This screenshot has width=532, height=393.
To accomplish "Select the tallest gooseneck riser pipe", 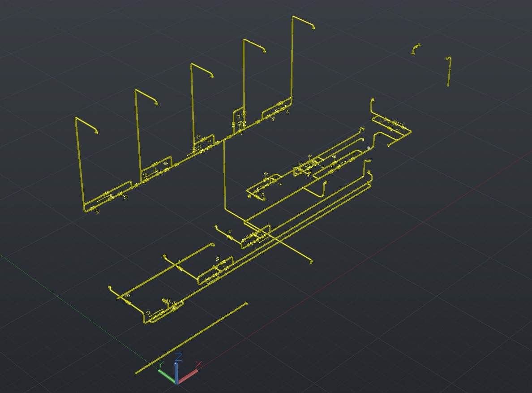I will (292, 58).
